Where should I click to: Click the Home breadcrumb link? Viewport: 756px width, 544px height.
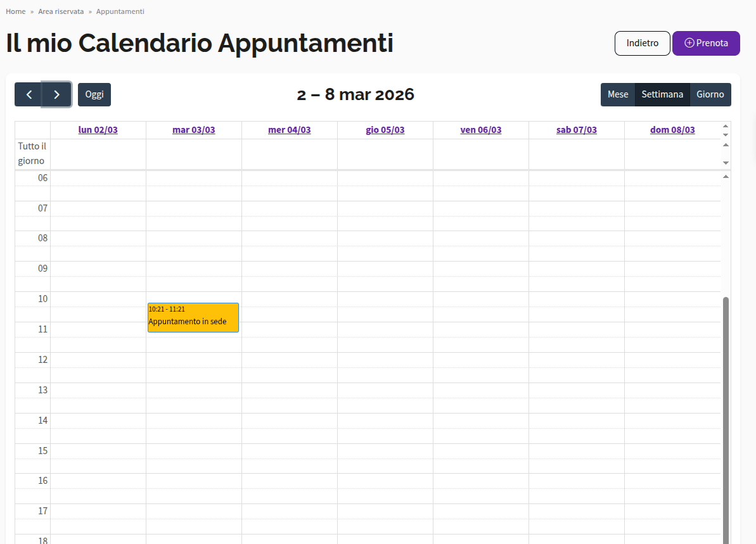click(x=15, y=11)
